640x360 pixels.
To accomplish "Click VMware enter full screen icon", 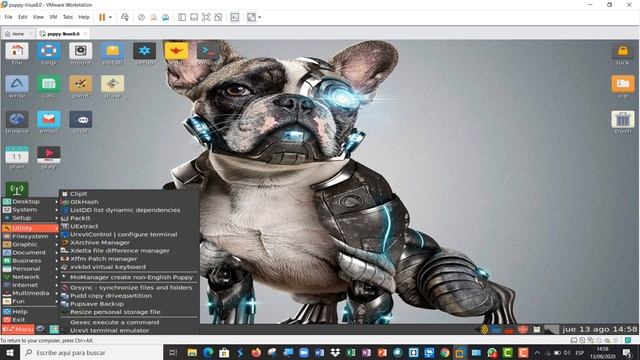I will pos(206,17).
